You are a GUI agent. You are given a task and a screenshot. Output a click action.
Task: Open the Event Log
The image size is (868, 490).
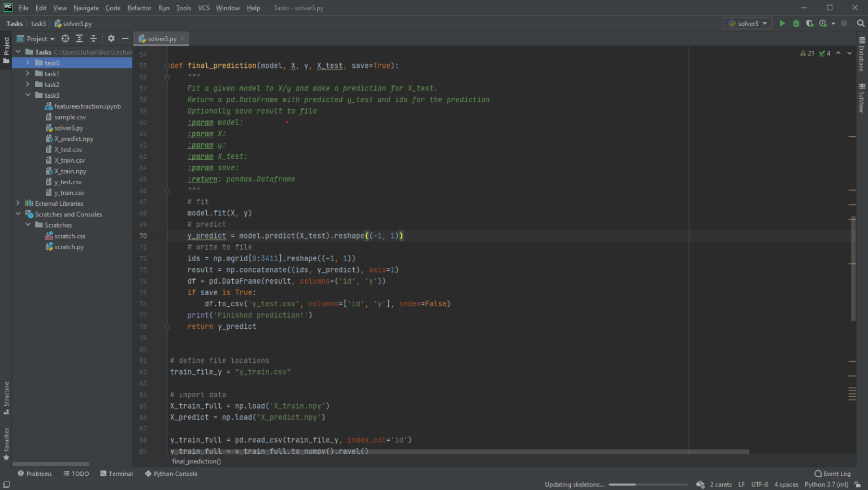(832, 474)
